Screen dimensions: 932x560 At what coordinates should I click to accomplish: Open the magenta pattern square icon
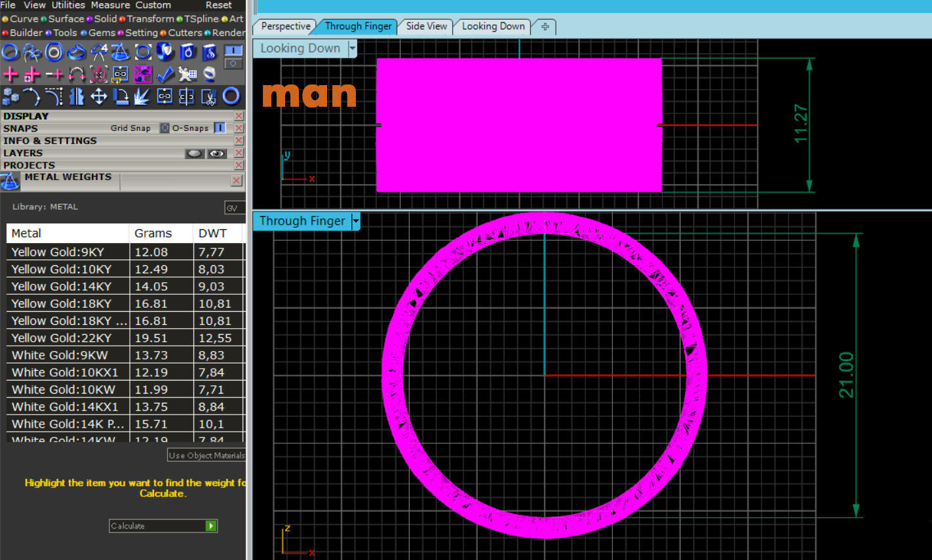point(143,75)
